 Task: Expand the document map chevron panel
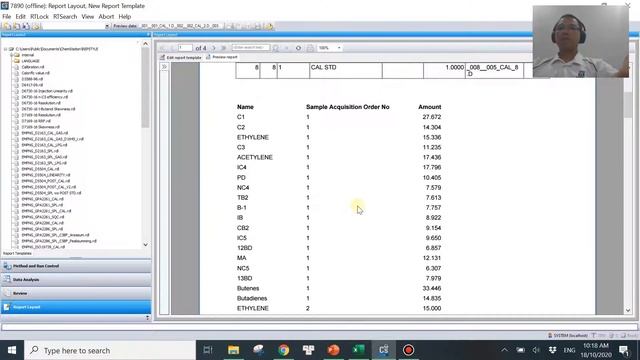coord(164,67)
